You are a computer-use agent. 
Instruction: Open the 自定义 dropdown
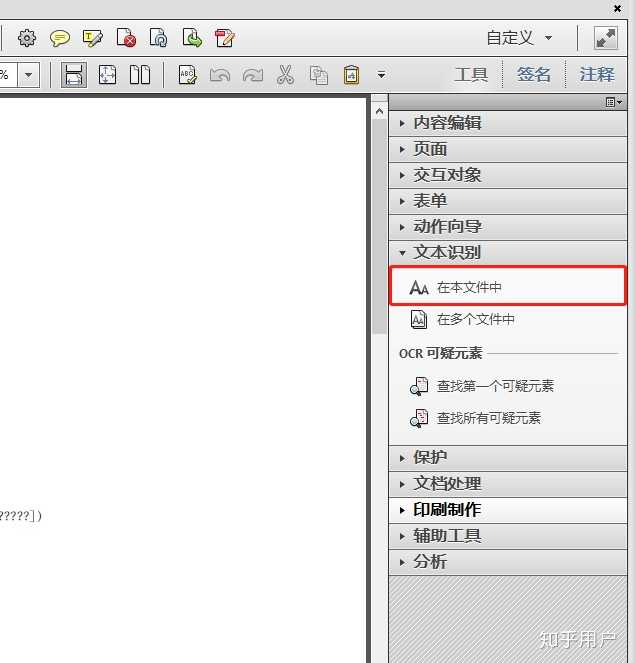click(x=519, y=38)
